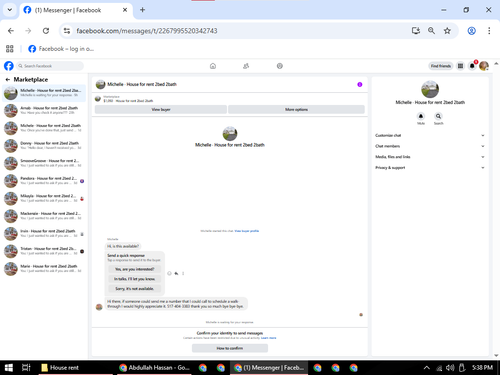Bookmark this page with the star icon
Screen dimensions: 500x375
click(447, 31)
